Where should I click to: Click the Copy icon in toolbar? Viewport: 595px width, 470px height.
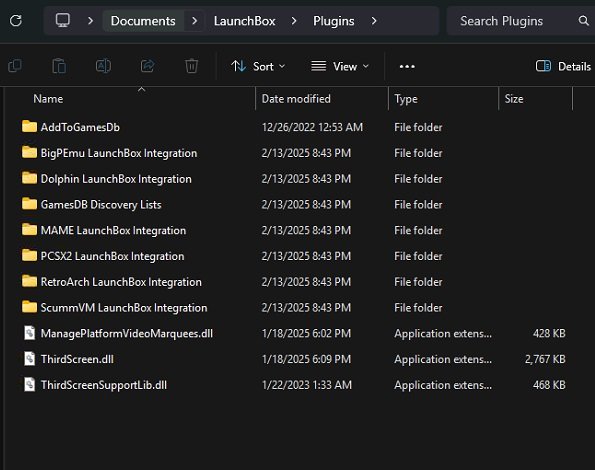pyautogui.click(x=15, y=66)
